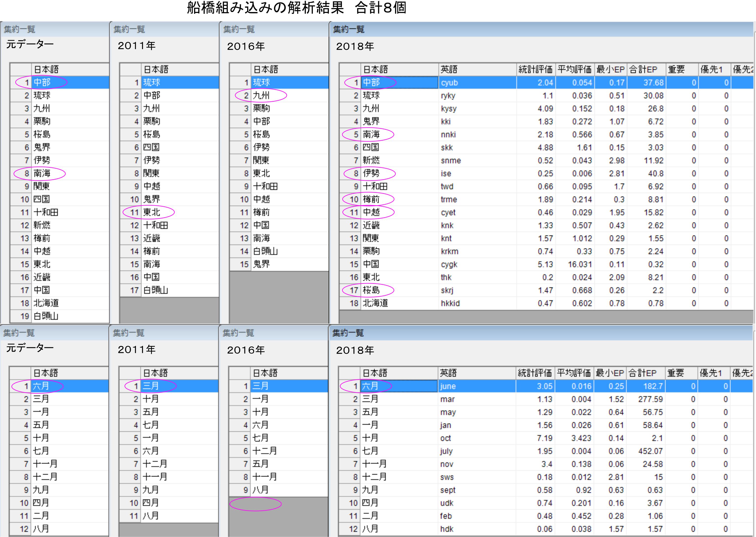Select 九州 row in top 2016 list
756x537 pixels.
[x=261, y=95]
